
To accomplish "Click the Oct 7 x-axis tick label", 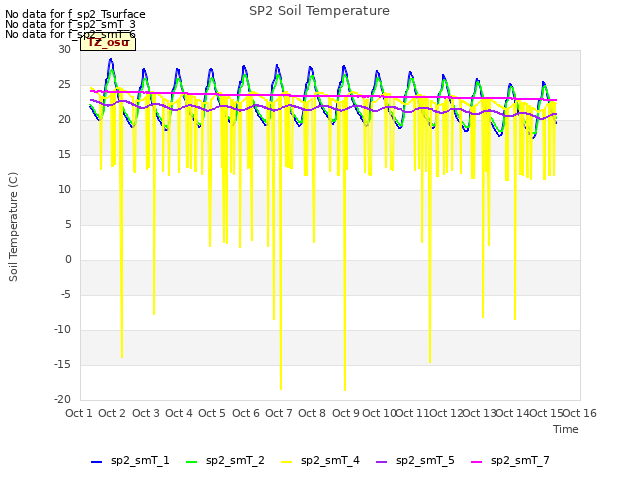I will tap(279, 413).
